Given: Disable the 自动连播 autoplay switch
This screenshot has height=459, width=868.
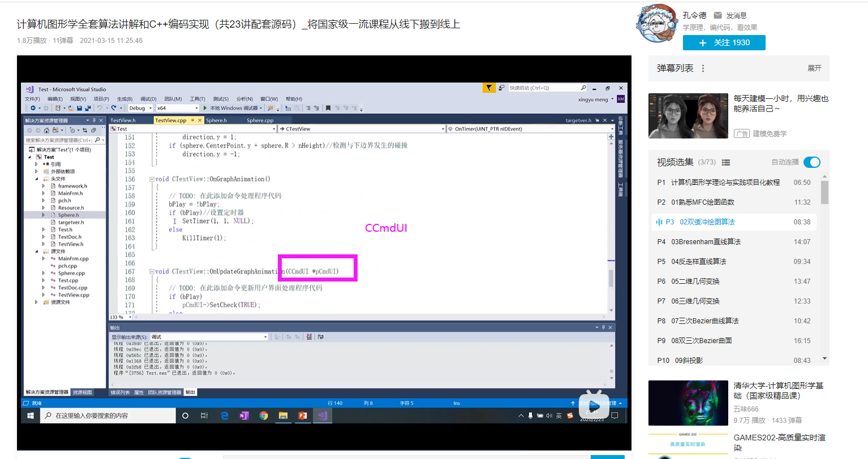Looking at the screenshot, I should [811, 162].
